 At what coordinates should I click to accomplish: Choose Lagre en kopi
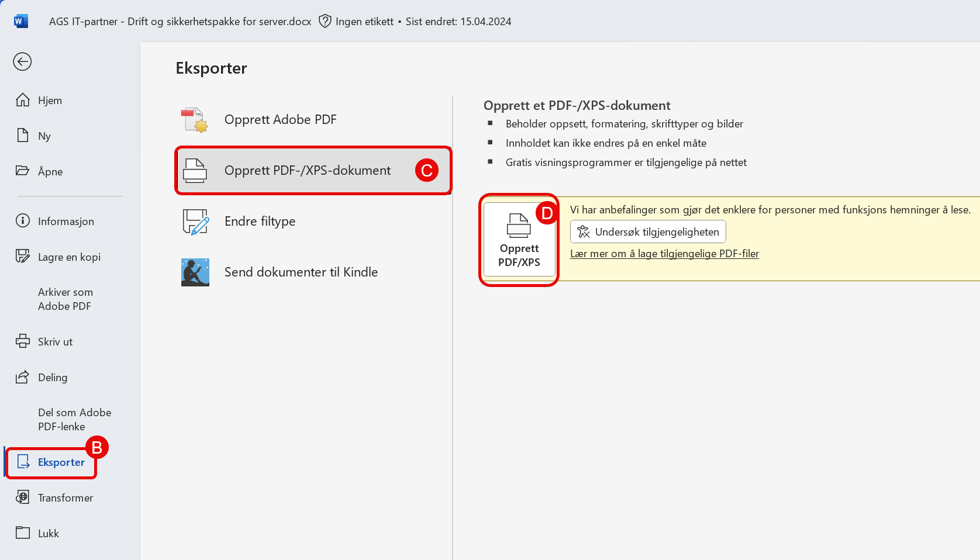70,257
